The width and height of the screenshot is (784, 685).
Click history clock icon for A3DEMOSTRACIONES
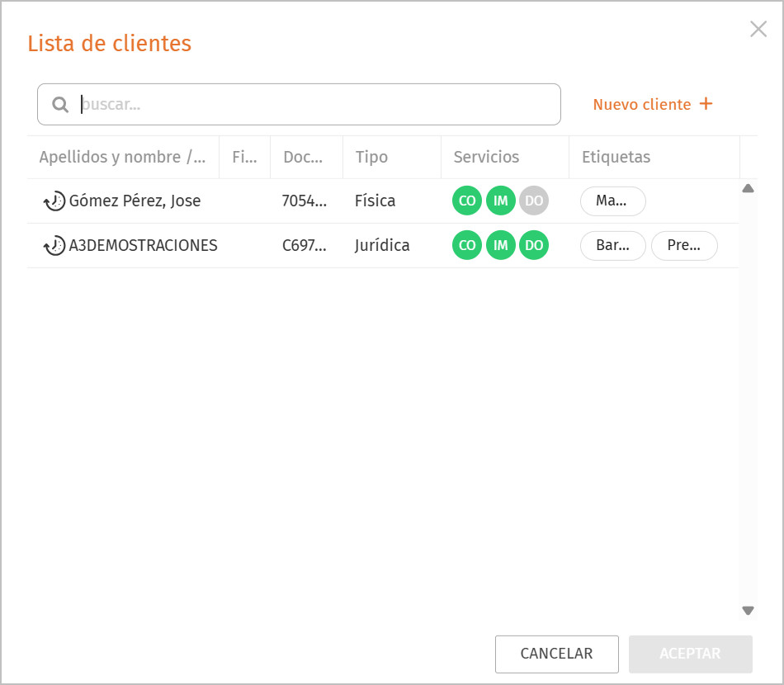[x=54, y=245]
